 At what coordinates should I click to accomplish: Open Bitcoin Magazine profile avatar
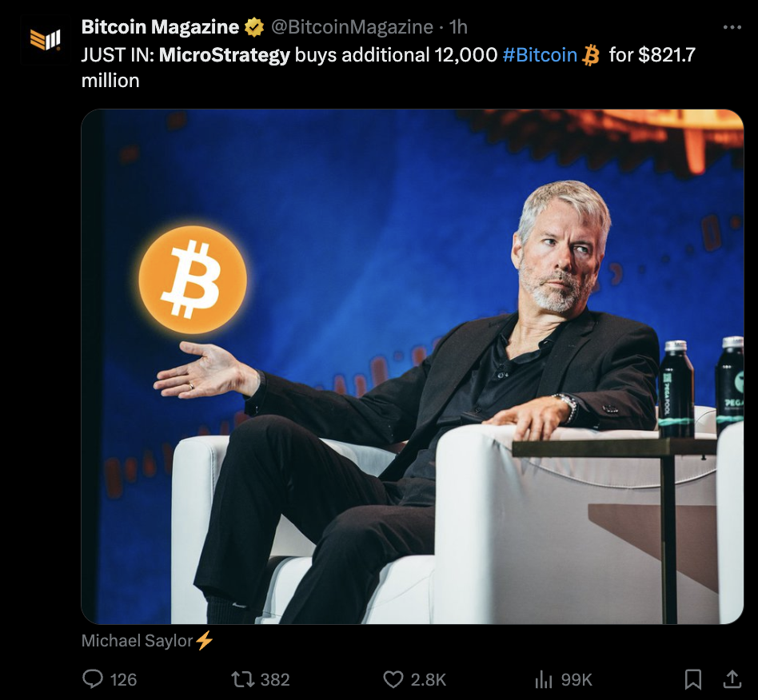pyautogui.click(x=45, y=40)
